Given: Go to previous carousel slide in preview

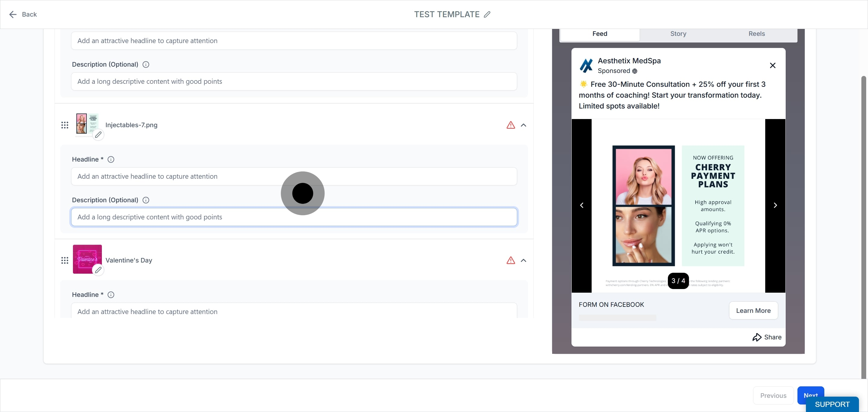Looking at the screenshot, I should (x=582, y=205).
